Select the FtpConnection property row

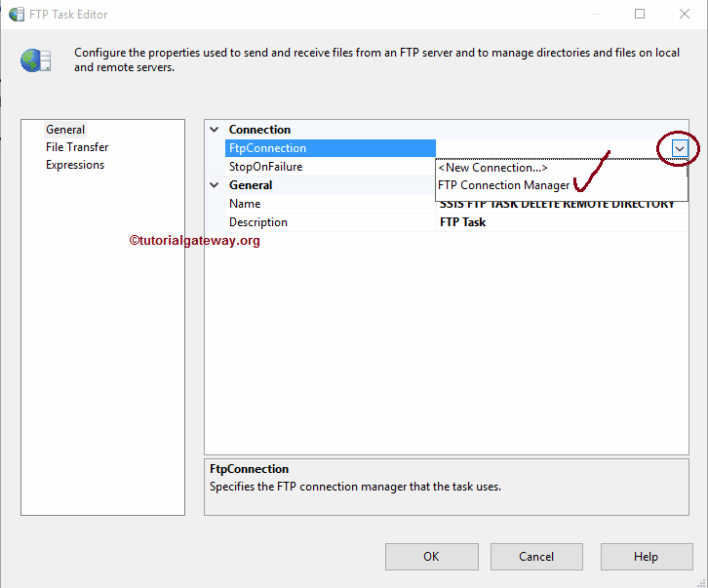330,148
